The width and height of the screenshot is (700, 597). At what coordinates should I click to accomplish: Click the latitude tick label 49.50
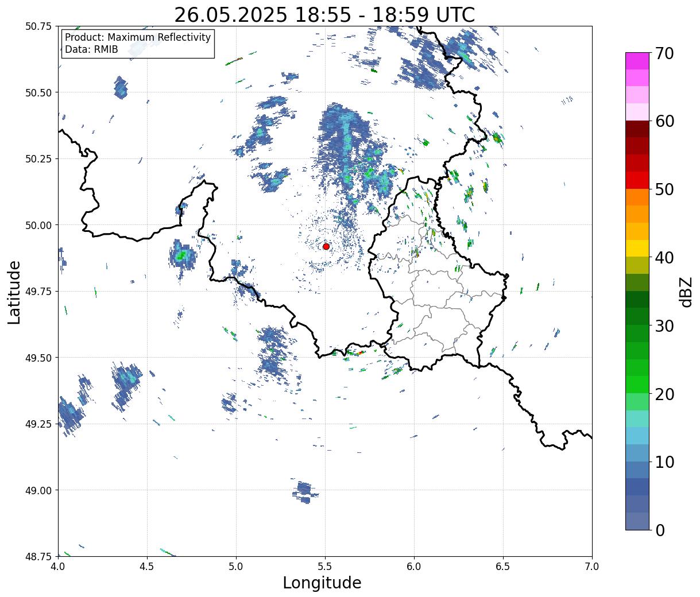38,358
